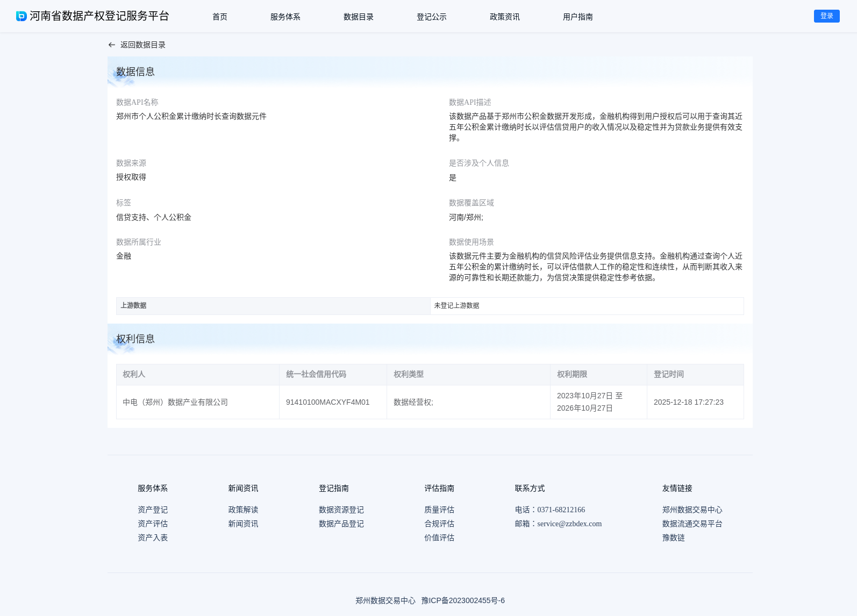Click the 权利期限 column header
Viewport: 857px width, 616px height.
[598, 375]
